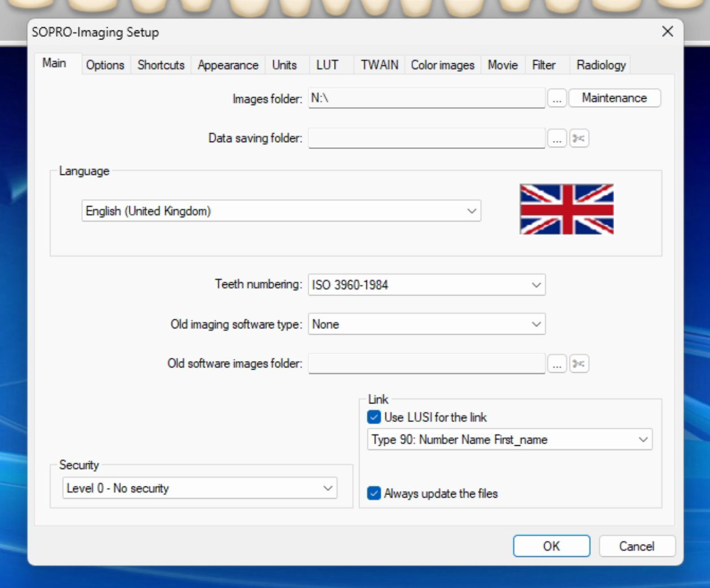Click the Images folder label
Viewport: 710px width, 588px height.
click(x=268, y=99)
